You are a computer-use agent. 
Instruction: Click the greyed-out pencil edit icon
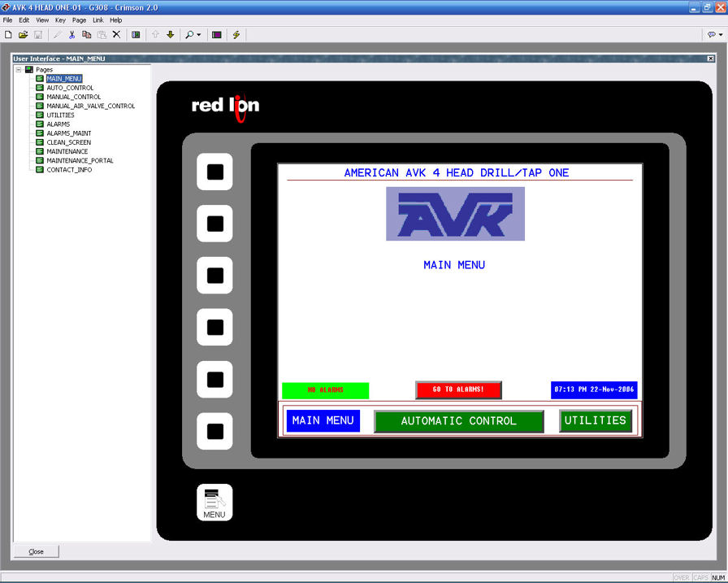pyautogui.click(x=57, y=35)
